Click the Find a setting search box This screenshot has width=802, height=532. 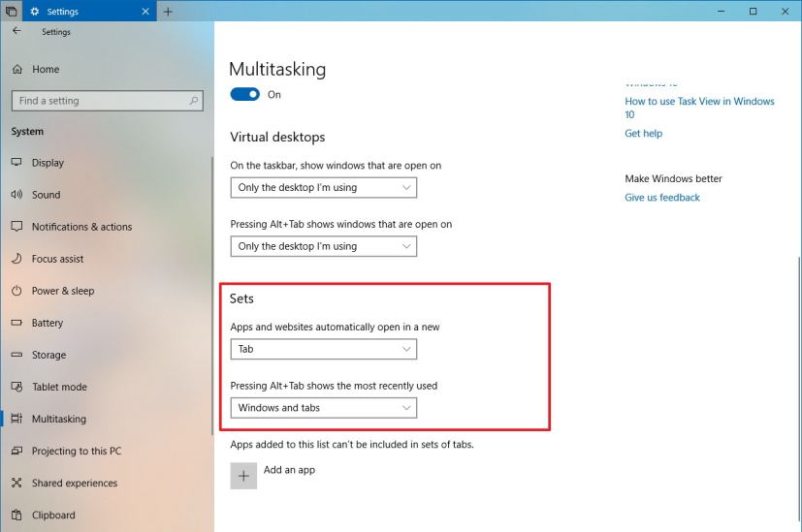click(108, 101)
